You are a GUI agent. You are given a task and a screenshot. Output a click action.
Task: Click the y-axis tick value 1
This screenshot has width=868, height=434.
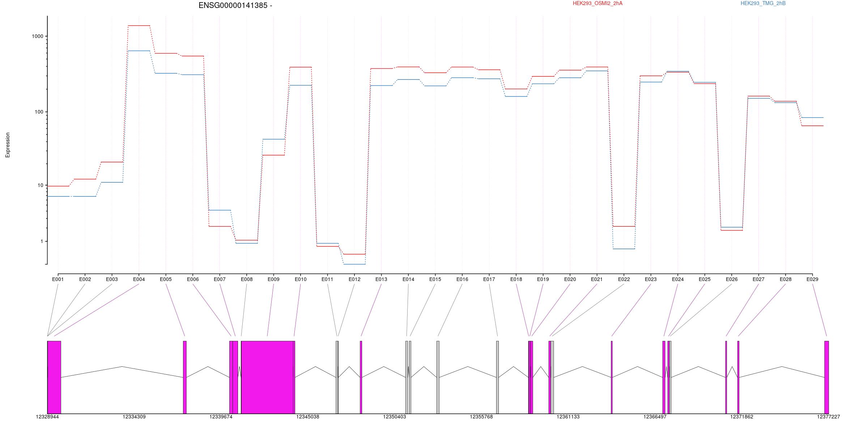42,241
